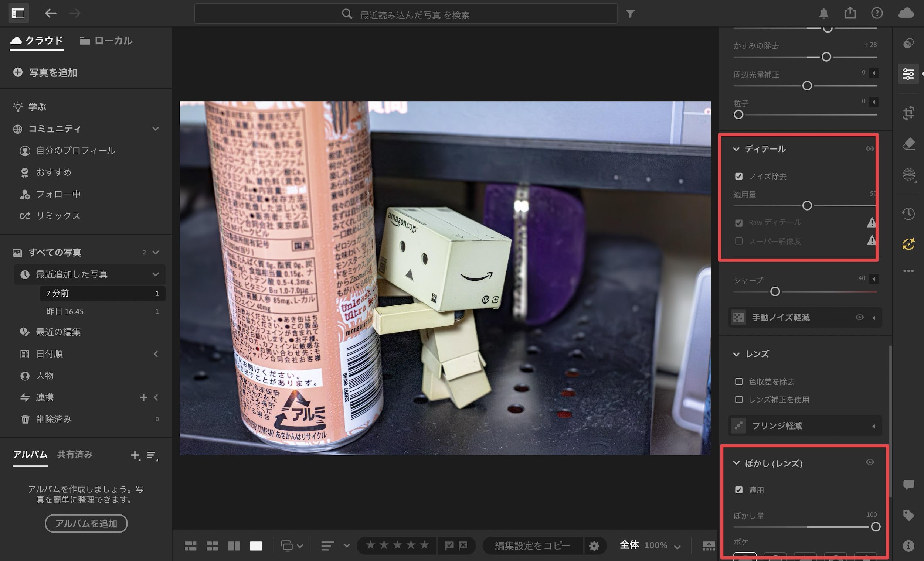Switch to single photo detail view
Image resolution: width=924 pixels, height=561 pixels.
(x=256, y=546)
